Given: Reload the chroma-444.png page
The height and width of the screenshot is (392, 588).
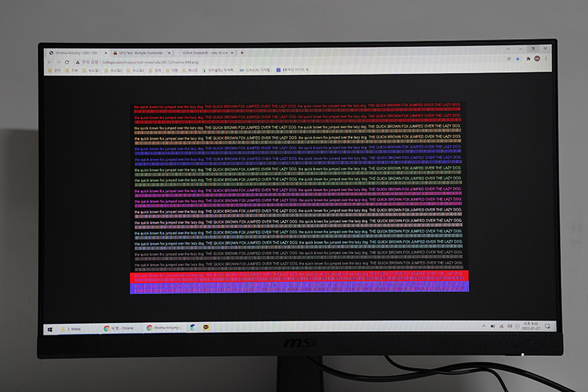Looking at the screenshot, I should tap(67, 63).
